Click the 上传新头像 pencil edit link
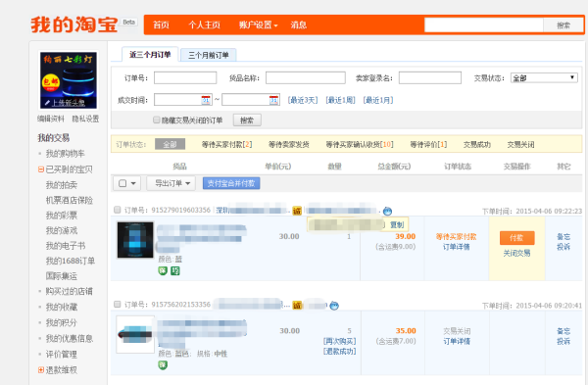The image size is (588, 385). pyautogui.click(x=65, y=103)
